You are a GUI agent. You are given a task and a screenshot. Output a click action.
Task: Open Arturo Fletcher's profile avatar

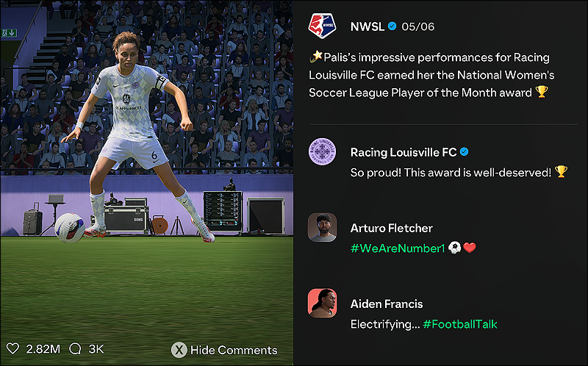(322, 227)
